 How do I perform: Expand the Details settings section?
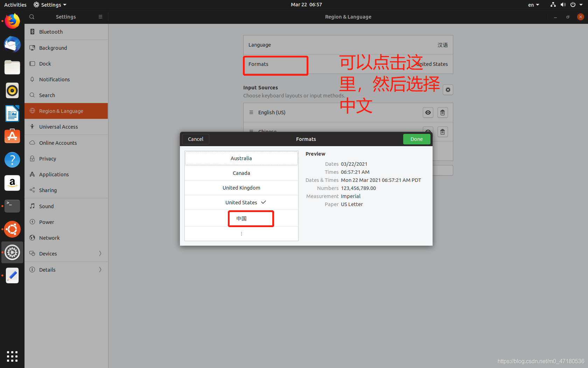click(66, 270)
